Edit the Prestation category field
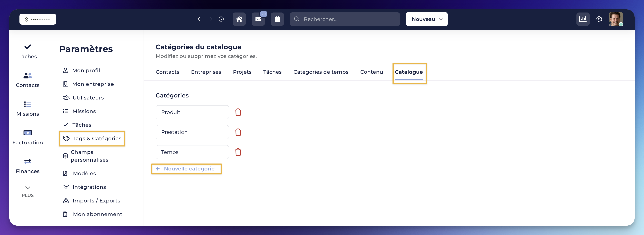 click(x=192, y=132)
